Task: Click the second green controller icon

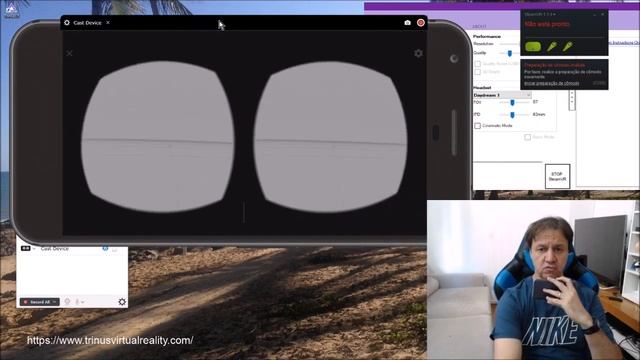Action: [567, 47]
